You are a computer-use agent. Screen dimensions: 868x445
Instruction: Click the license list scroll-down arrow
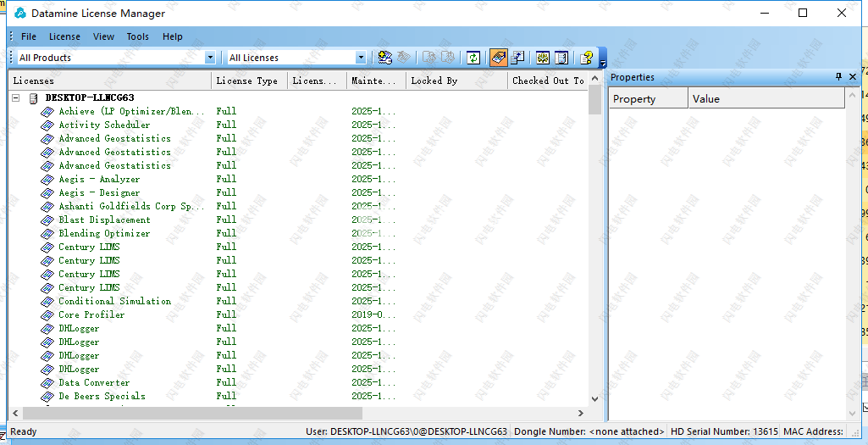[x=595, y=398]
